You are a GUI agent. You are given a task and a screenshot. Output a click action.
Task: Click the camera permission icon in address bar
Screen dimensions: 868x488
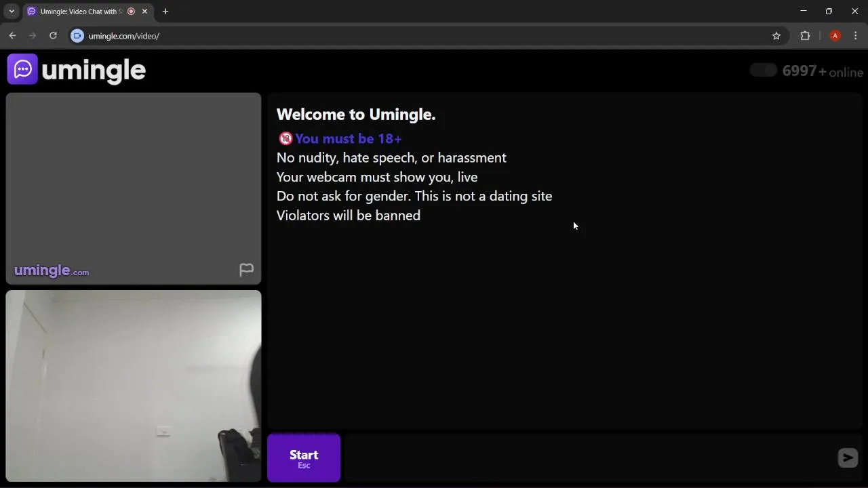[x=77, y=36]
